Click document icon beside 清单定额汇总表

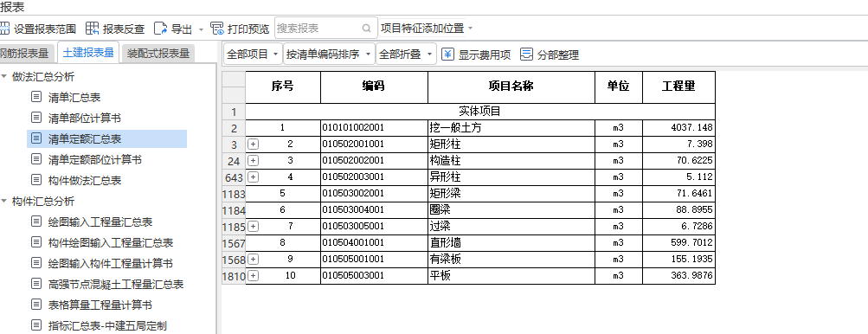(36, 138)
